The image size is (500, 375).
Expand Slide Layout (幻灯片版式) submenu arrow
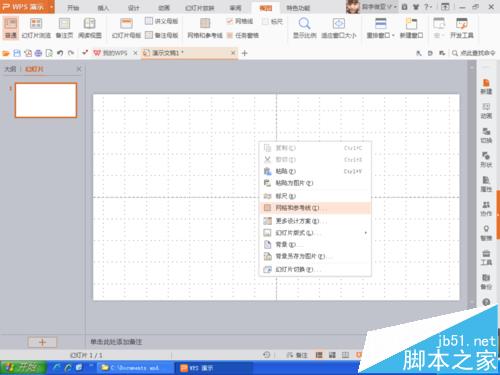click(x=366, y=233)
